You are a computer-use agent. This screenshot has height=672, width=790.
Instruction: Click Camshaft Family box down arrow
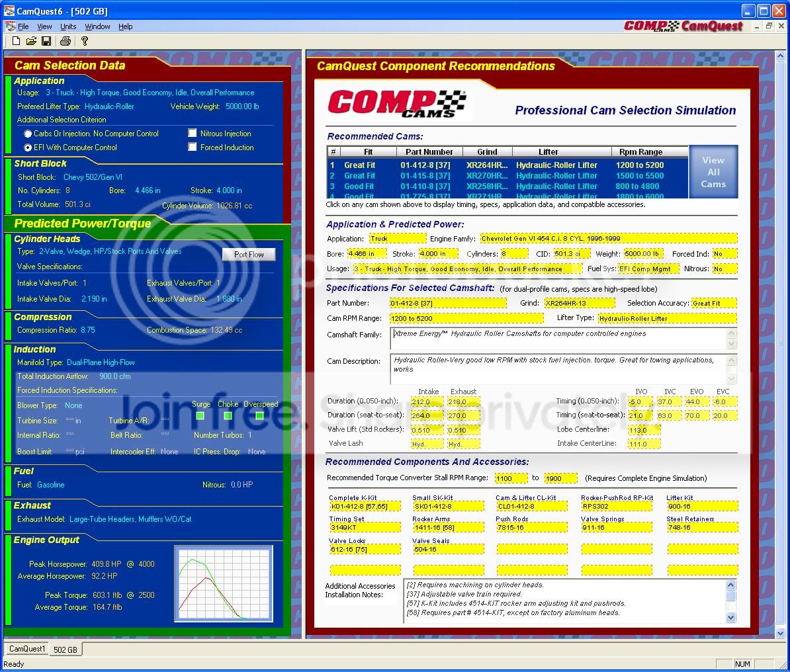click(x=732, y=344)
